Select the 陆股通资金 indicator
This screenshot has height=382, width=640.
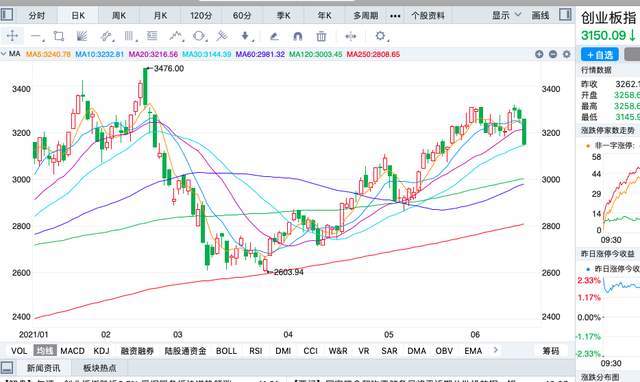(x=185, y=351)
